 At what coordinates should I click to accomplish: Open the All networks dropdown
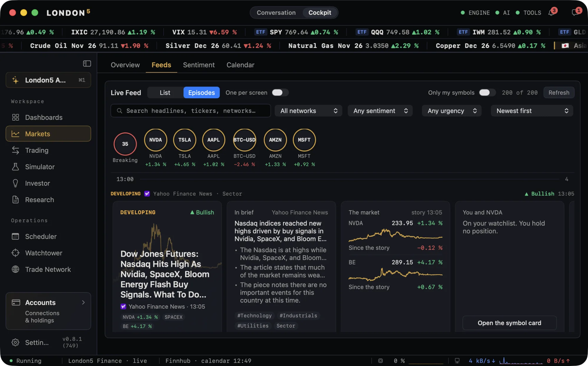tap(308, 111)
